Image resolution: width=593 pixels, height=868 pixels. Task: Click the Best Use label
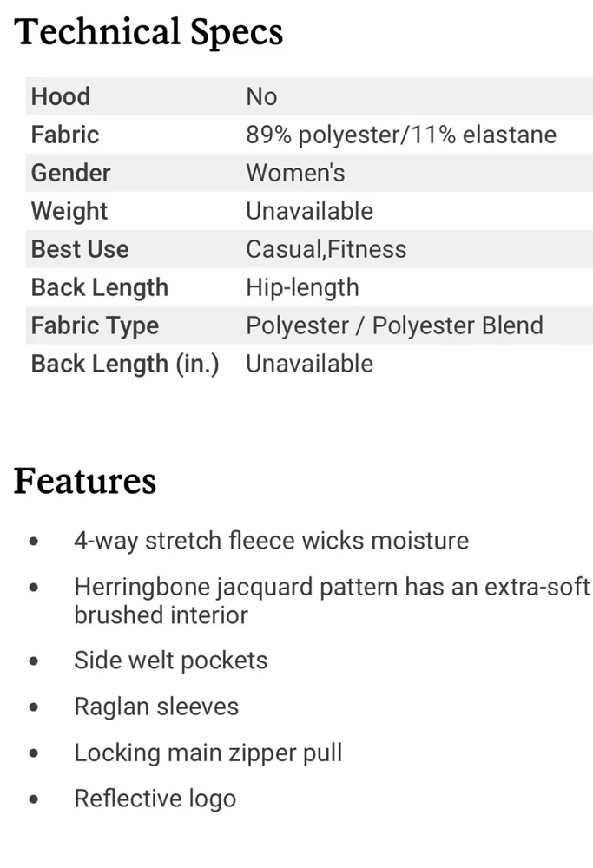pos(80,249)
